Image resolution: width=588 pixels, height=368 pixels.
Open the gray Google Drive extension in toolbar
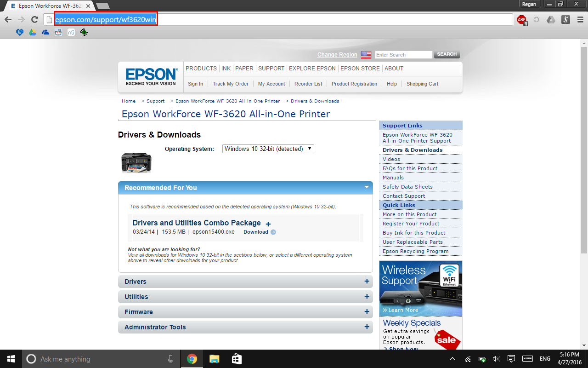tap(551, 20)
